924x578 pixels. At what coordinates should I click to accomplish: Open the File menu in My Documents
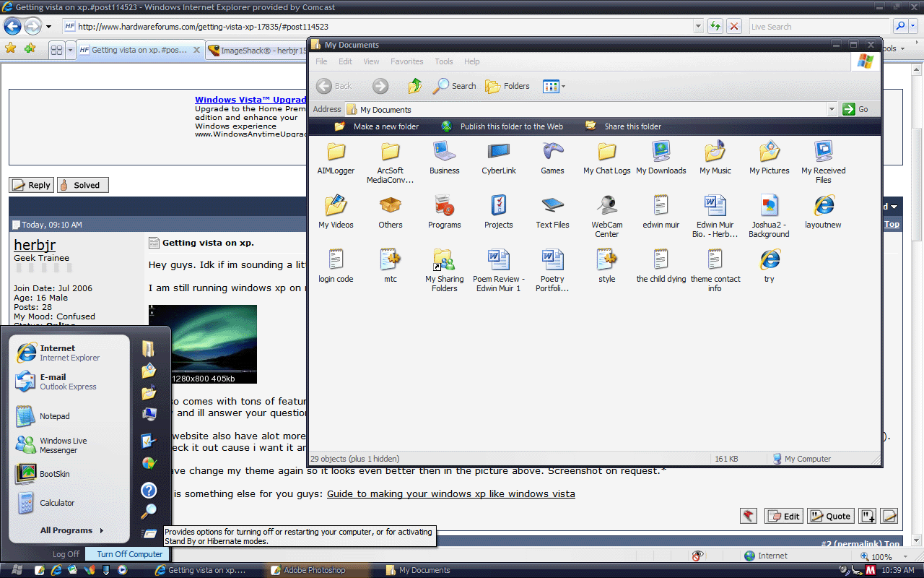[321, 61]
